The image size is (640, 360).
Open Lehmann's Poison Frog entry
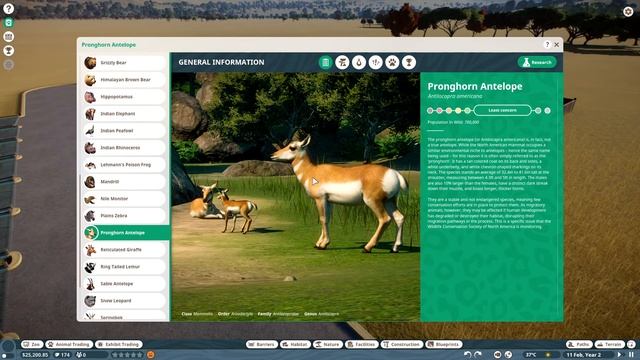124,165
